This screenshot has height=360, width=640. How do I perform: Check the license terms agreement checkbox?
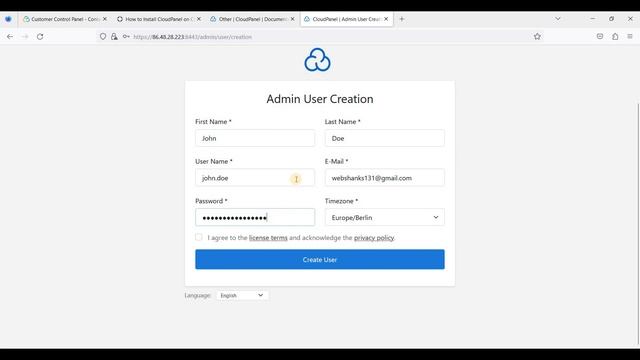click(198, 237)
